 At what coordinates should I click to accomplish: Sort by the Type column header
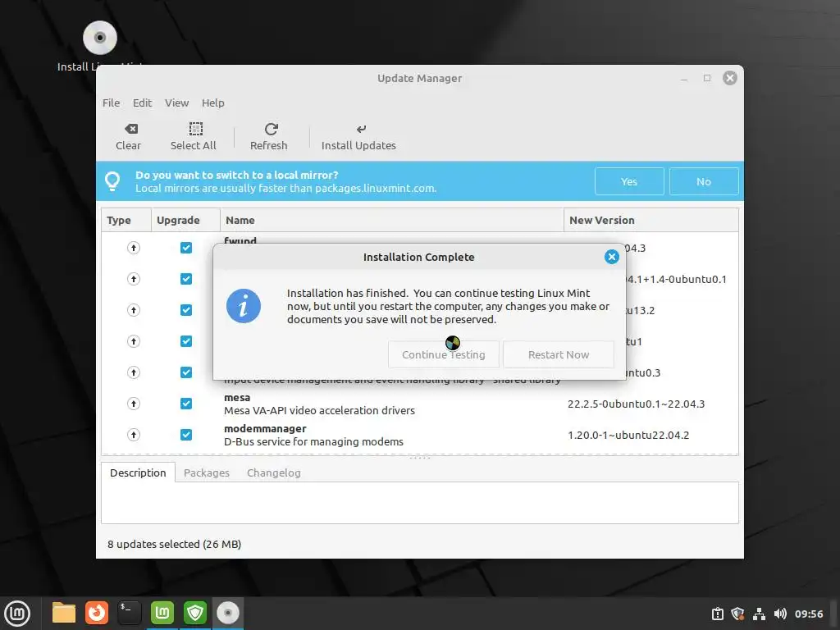click(x=126, y=220)
